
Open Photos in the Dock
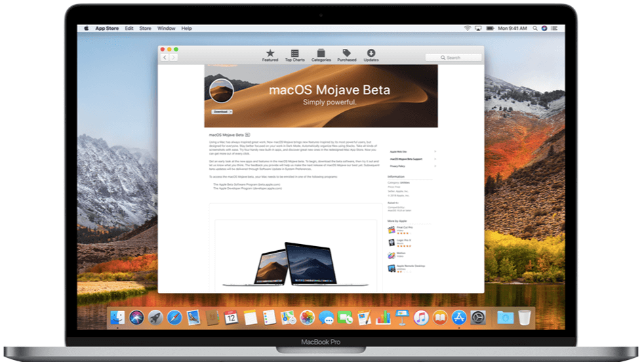[x=307, y=318]
